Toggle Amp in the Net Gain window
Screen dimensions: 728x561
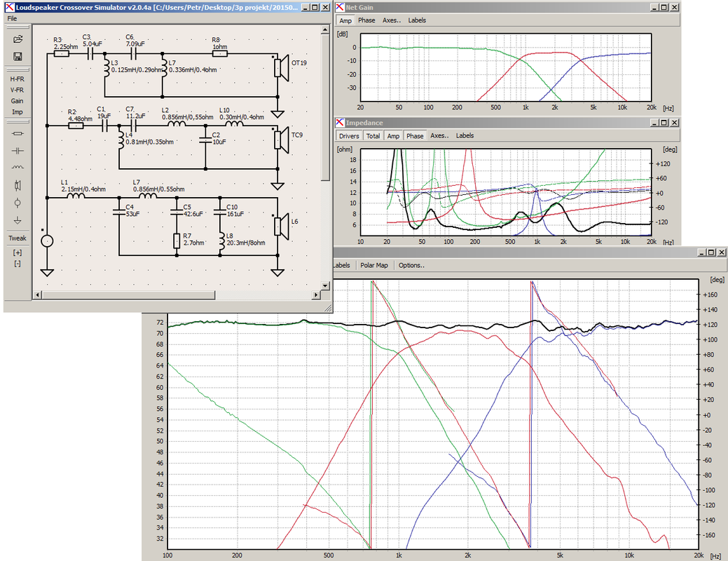pyautogui.click(x=345, y=20)
